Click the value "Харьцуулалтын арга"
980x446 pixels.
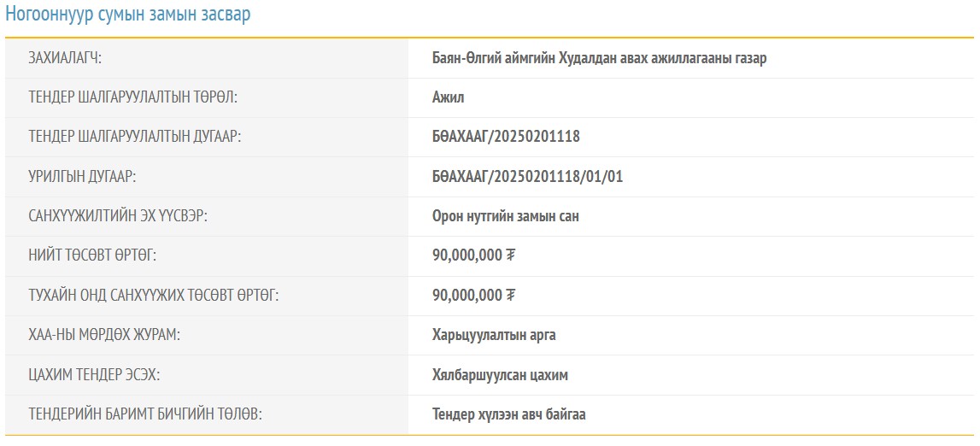(494, 335)
